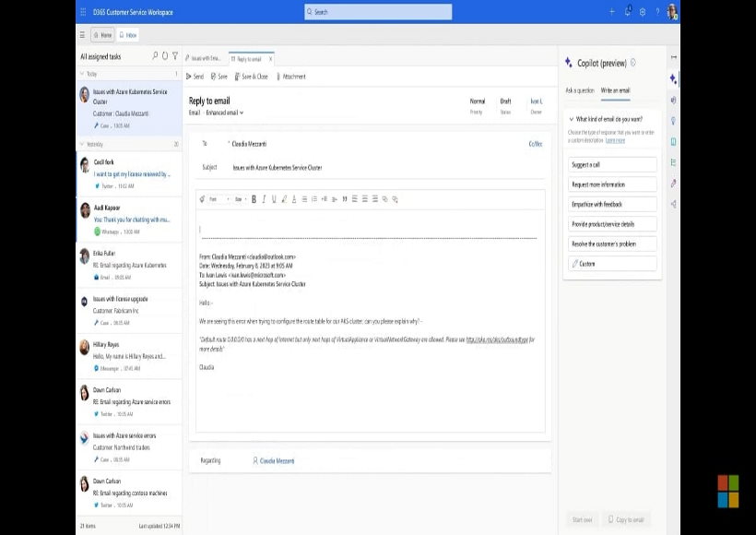Click the Subject field of the email
The width and height of the screenshot is (756, 535).
tap(369, 168)
